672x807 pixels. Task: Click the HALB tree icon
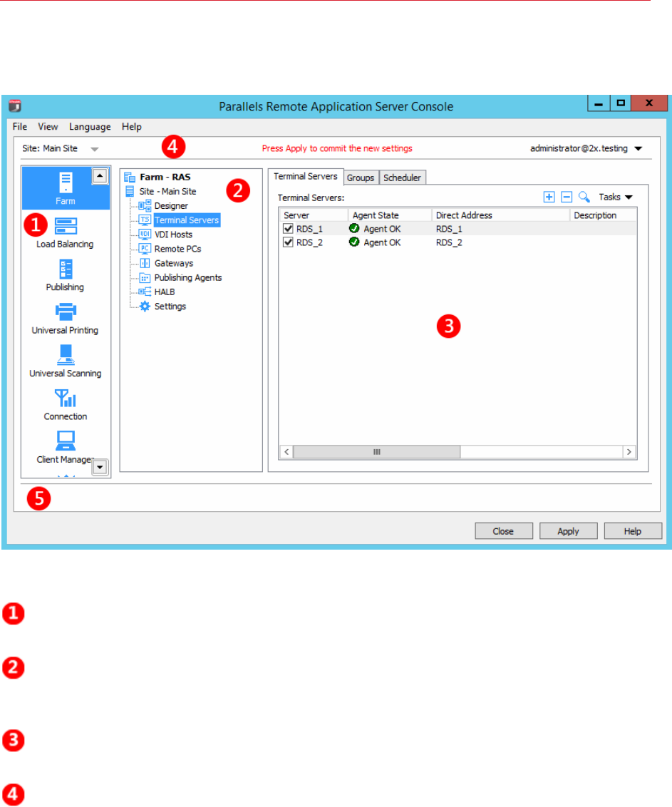point(145,292)
